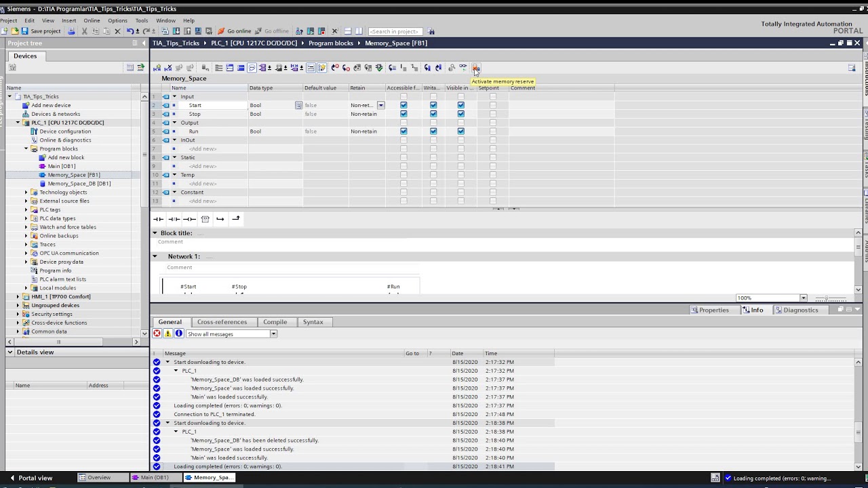The width and height of the screenshot is (868, 488).
Task: Expand the HMI_1 [TP700 Comfort] node
Action: (x=18, y=297)
